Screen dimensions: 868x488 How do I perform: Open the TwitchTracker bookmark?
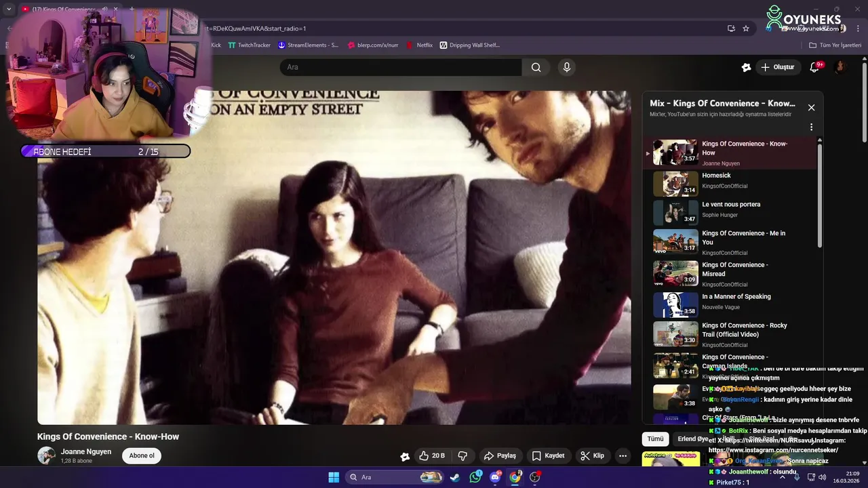(x=249, y=45)
